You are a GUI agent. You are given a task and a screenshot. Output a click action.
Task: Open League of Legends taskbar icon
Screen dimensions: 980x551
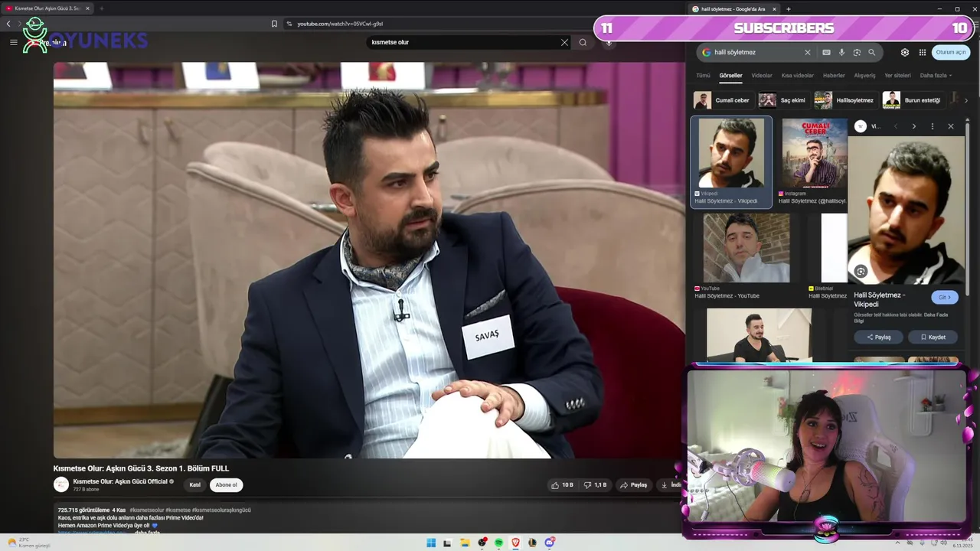point(532,543)
